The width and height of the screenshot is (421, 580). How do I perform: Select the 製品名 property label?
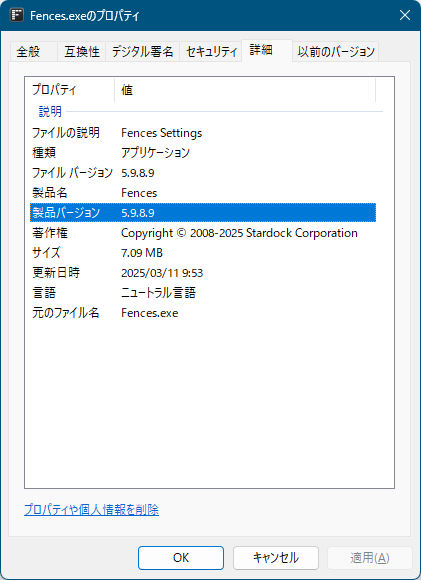coord(50,193)
